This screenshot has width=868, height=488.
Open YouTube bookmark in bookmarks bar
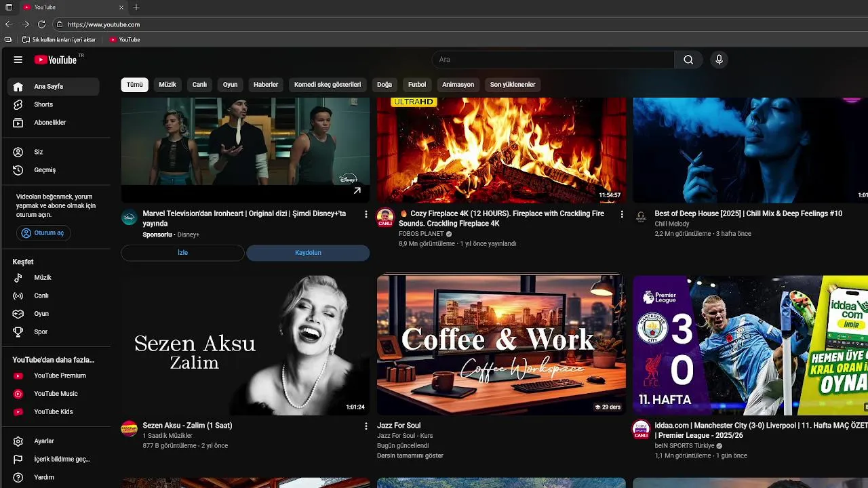(x=125, y=40)
